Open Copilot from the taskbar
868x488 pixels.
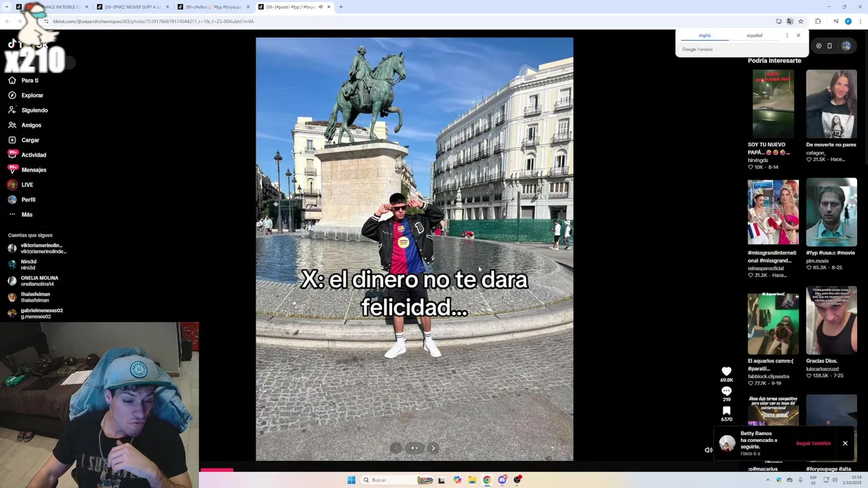click(x=457, y=480)
